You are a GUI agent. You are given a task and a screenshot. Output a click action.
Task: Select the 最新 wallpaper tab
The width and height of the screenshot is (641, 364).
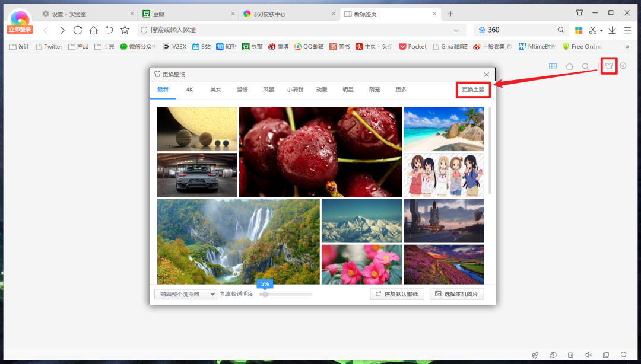tap(163, 90)
